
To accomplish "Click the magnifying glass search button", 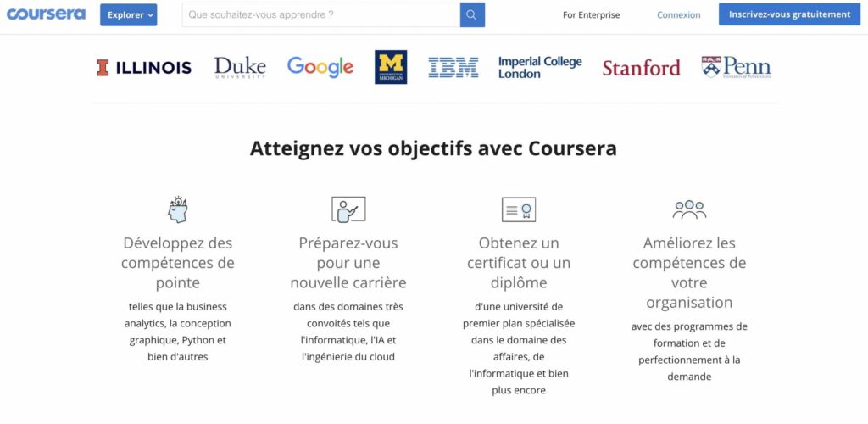I will click(472, 14).
